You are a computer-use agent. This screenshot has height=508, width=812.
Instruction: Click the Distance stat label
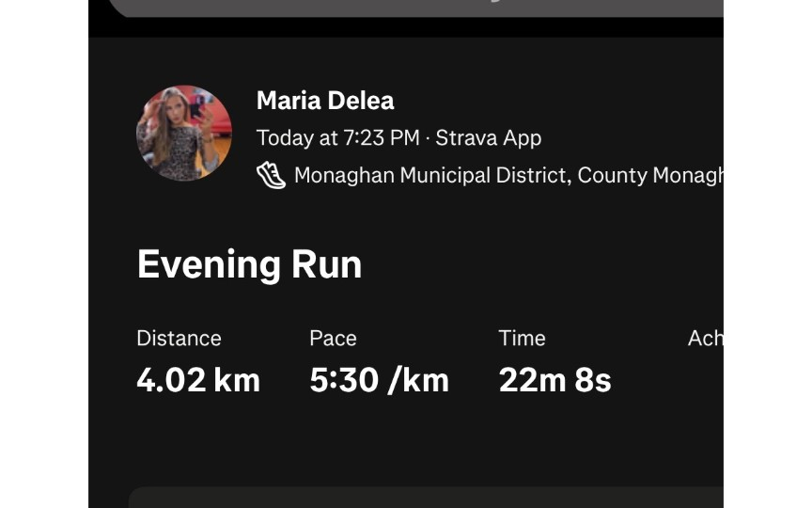[x=179, y=338]
